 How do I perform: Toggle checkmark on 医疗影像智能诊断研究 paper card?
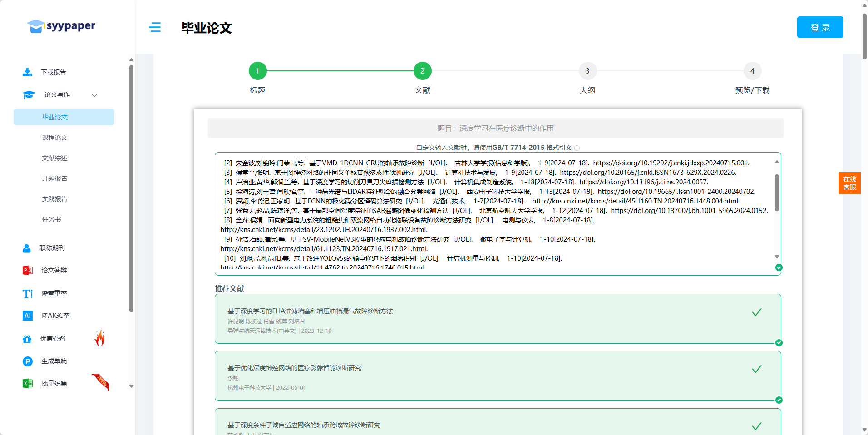pos(757,369)
